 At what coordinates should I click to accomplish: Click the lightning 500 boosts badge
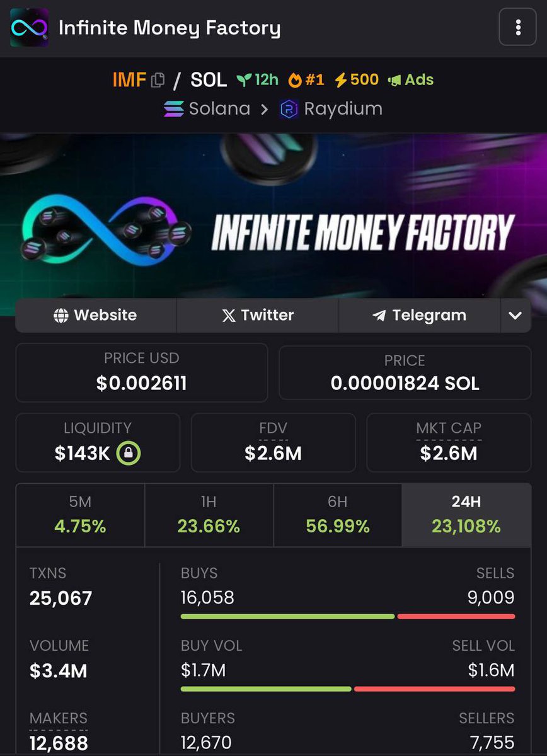click(x=357, y=80)
